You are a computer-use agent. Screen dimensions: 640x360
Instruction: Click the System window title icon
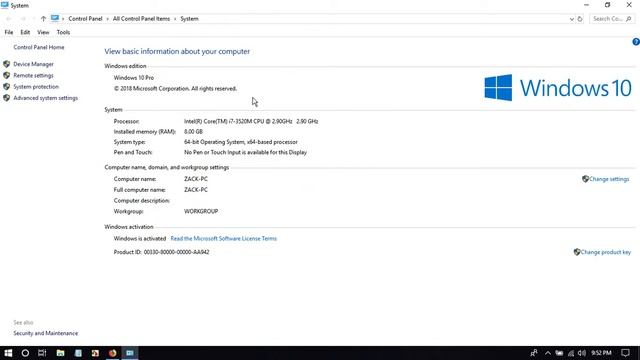(5, 5)
